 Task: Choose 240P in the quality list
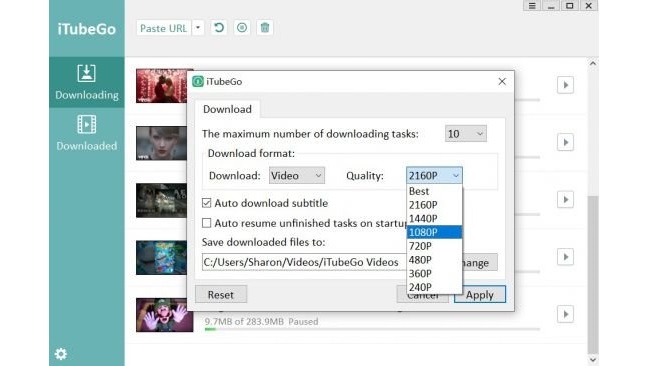point(434,287)
